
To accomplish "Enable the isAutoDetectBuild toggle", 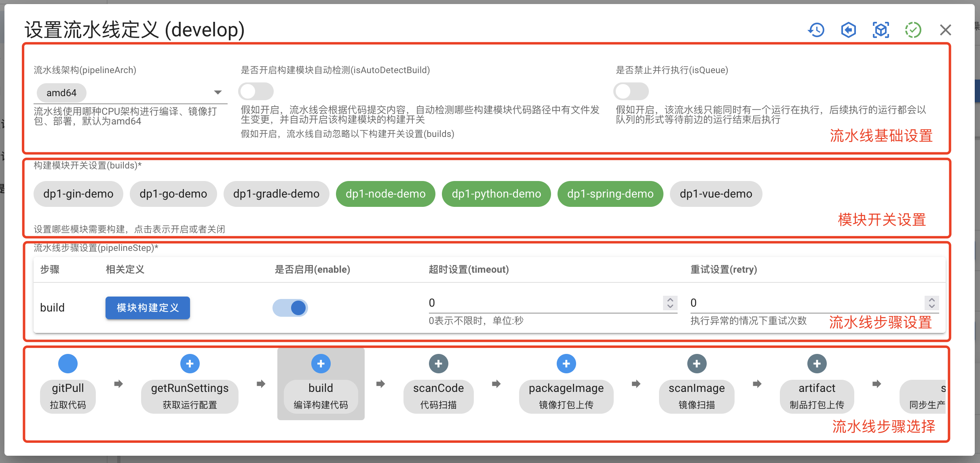I will point(256,91).
